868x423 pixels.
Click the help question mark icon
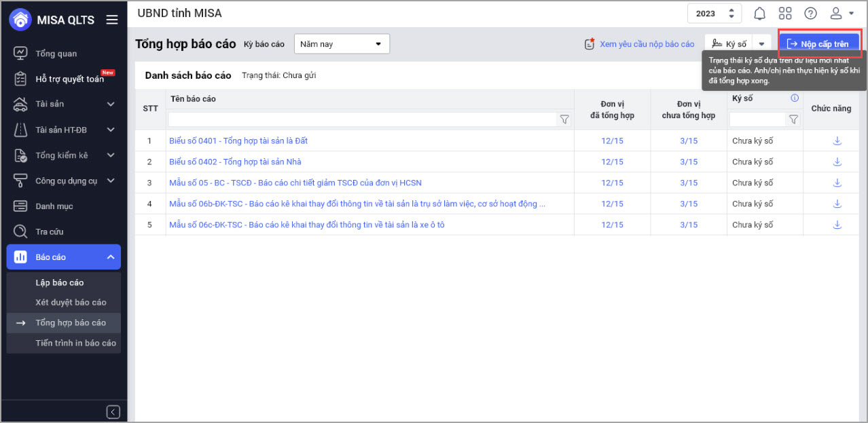(810, 14)
